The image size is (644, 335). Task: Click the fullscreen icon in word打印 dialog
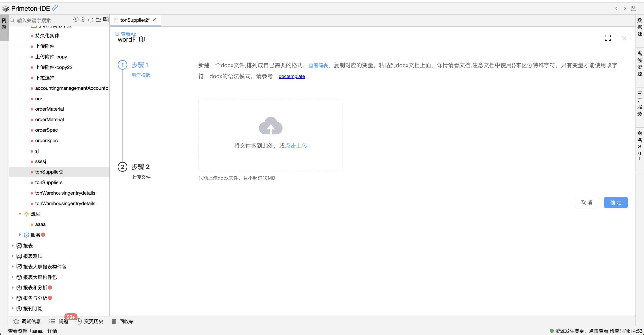(608, 38)
